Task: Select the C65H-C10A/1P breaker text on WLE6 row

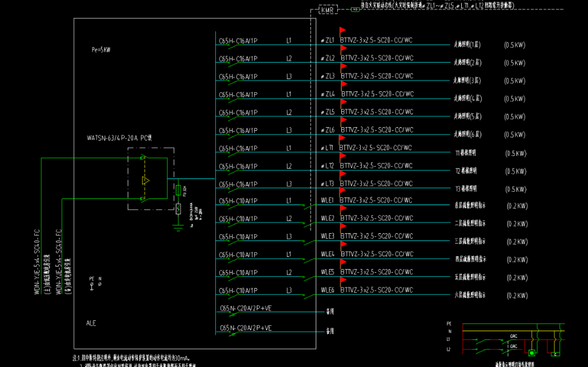Action: 238,291
